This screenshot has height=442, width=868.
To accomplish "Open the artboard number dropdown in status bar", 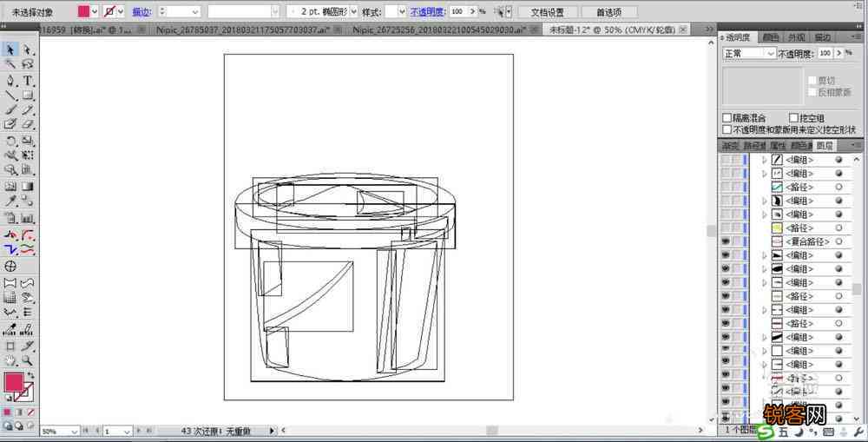I will 127,431.
